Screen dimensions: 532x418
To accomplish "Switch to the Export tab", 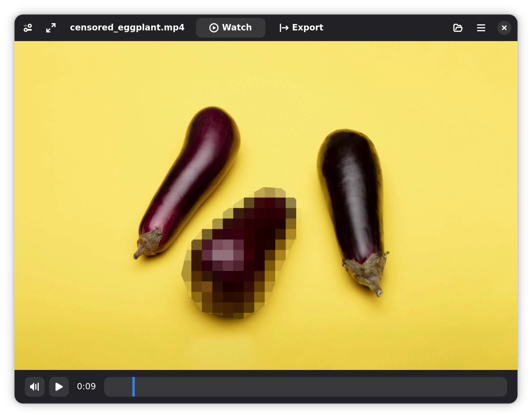I will [301, 28].
